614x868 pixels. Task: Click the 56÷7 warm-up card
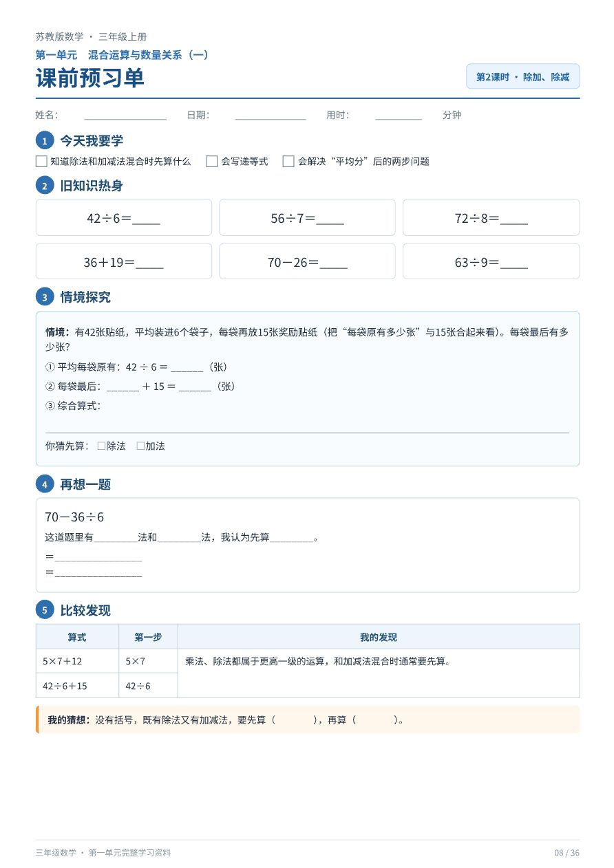pos(307,218)
